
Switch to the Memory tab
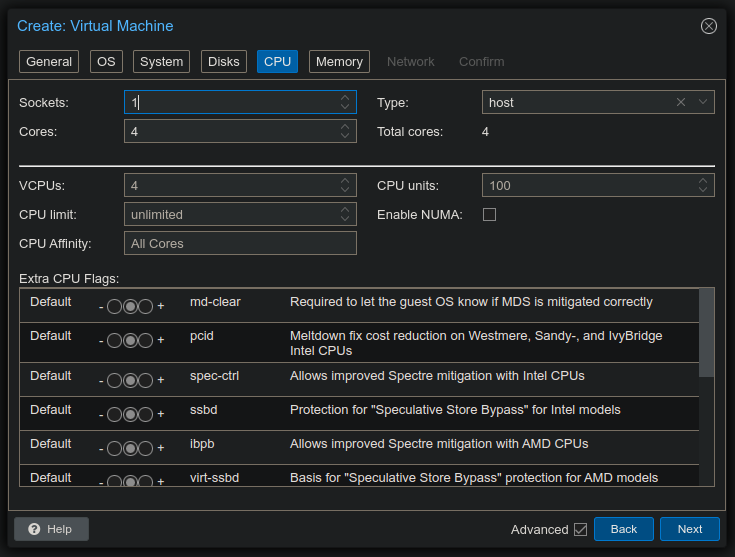point(339,61)
